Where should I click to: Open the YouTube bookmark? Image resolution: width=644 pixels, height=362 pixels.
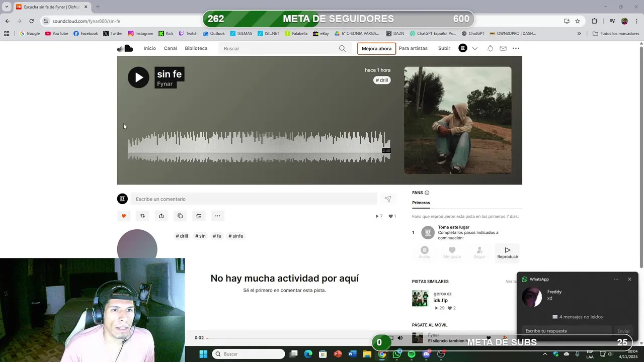click(56, 34)
